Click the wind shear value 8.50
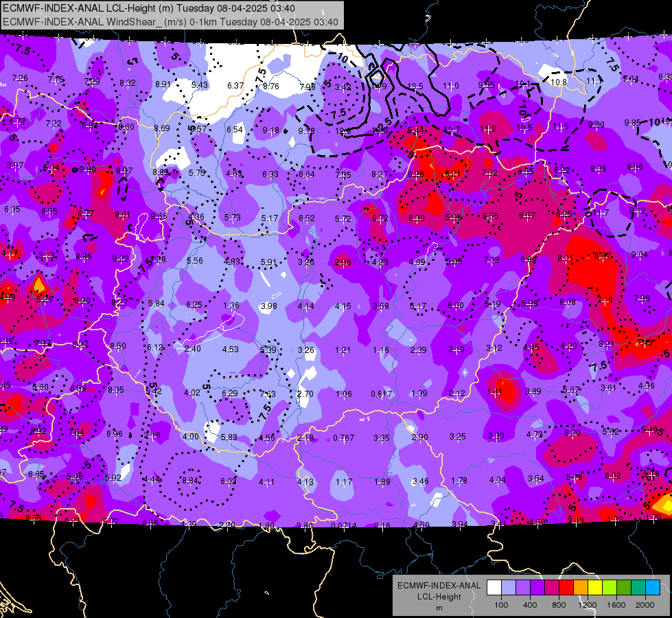The width and height of the screenshot is (672, 618). [118, 346]
